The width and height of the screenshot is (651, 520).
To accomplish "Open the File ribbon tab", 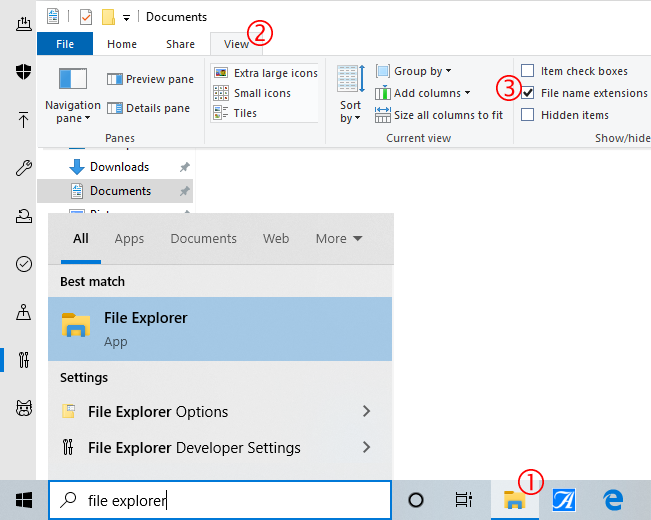I will click(65, 44).
